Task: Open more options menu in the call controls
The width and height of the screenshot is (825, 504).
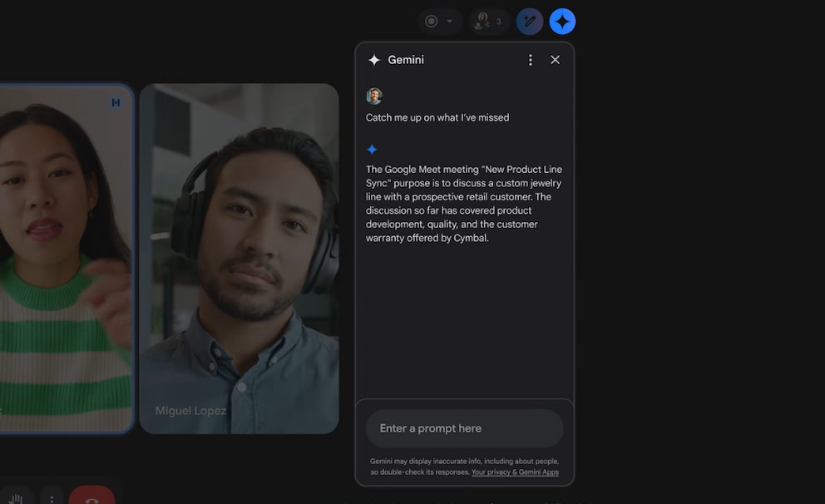Action: (x=52, y=497)
